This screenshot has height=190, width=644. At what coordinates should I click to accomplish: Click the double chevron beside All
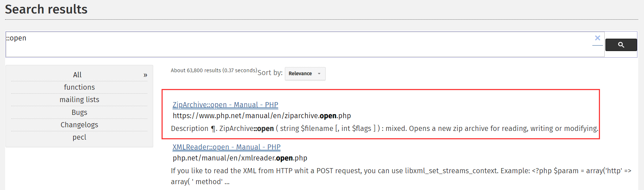[x=145, y=75]
